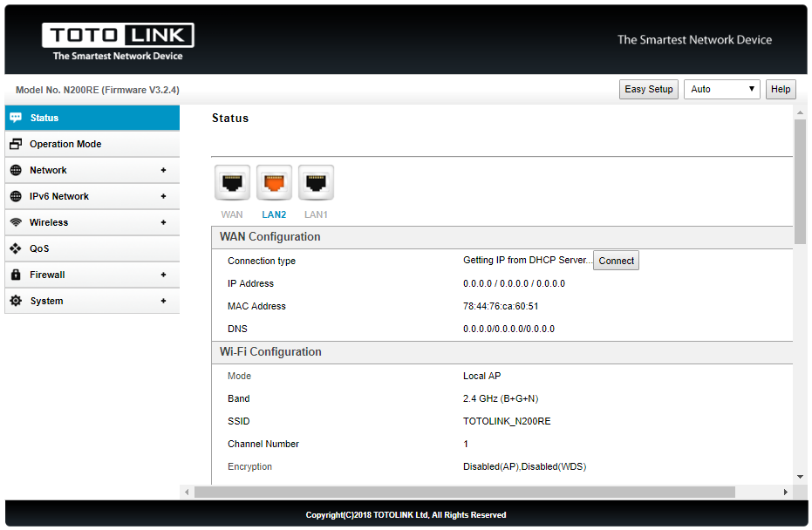Screen dimensions: 812x530
Task: Click the Help button
Action: [x=781, y=89]
